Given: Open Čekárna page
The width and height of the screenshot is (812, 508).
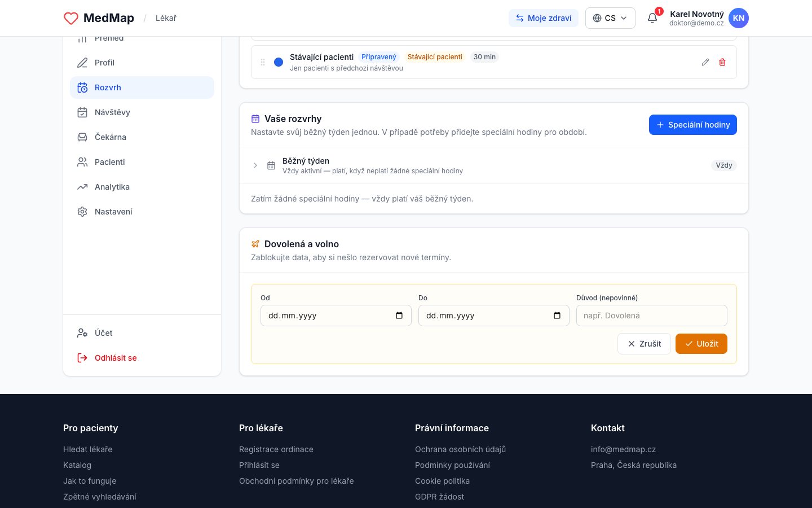Looking at the screenshot, I should [x=142, y=137].
